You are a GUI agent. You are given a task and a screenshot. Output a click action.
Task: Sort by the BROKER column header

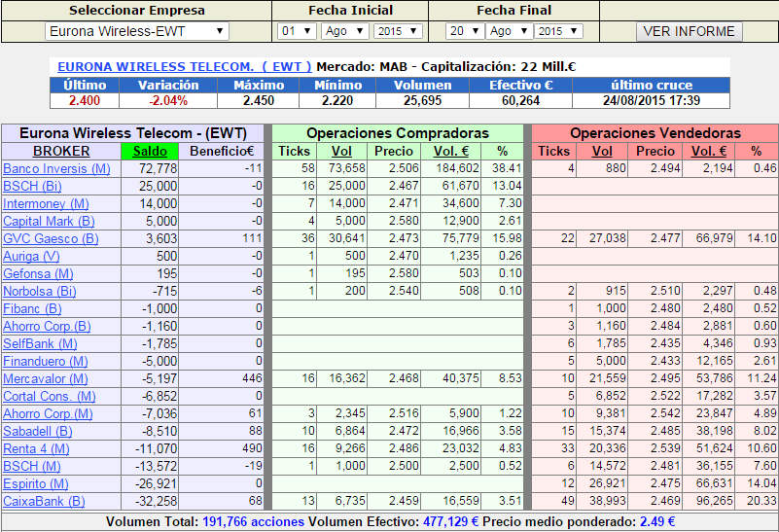pos(61,151)
